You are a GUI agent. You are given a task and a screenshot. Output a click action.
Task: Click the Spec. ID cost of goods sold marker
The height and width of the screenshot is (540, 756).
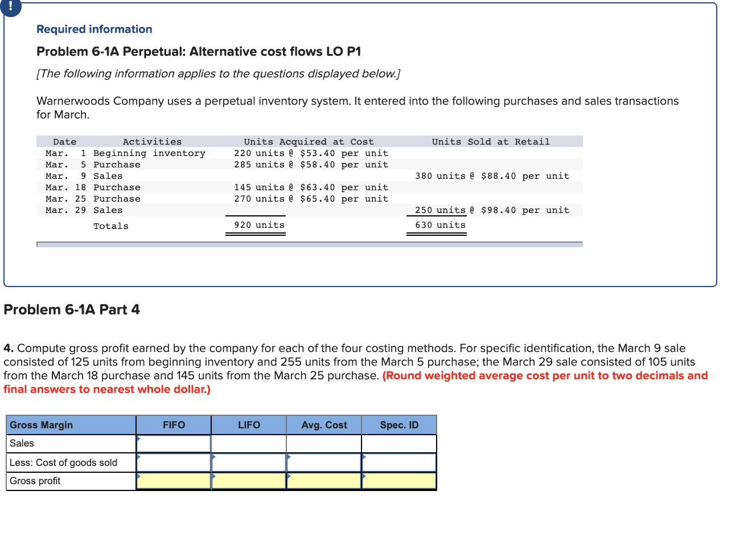tap(364, 459)
